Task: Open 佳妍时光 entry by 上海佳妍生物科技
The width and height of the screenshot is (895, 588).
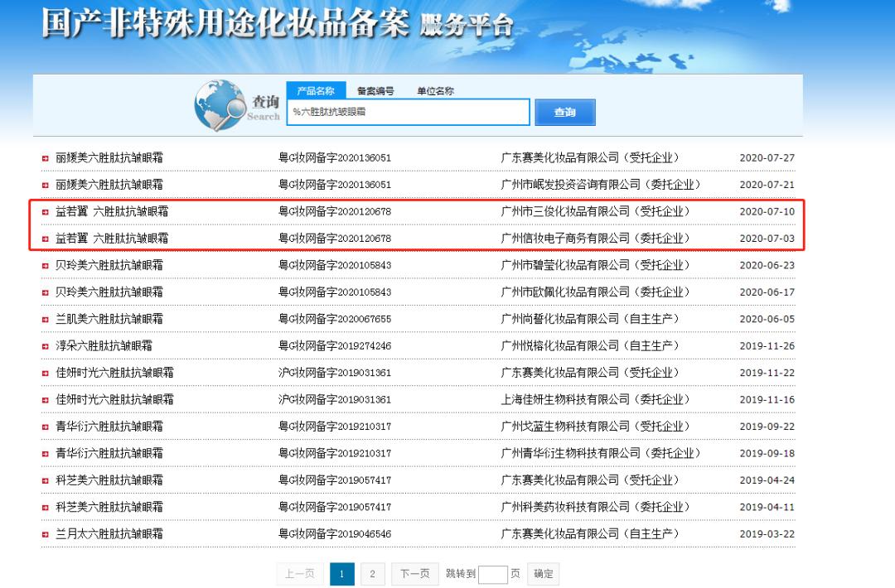Action: [114, 399]
